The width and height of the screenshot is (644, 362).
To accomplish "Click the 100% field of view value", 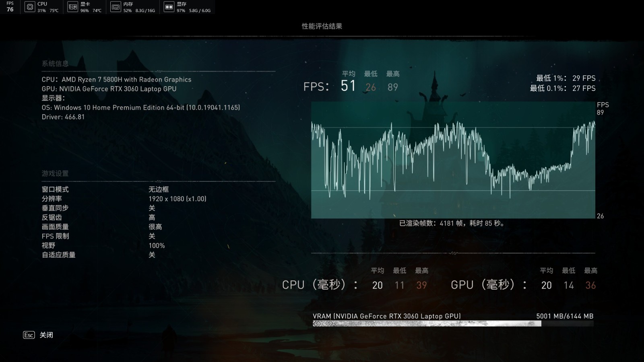I will click(x=157, y=245).
